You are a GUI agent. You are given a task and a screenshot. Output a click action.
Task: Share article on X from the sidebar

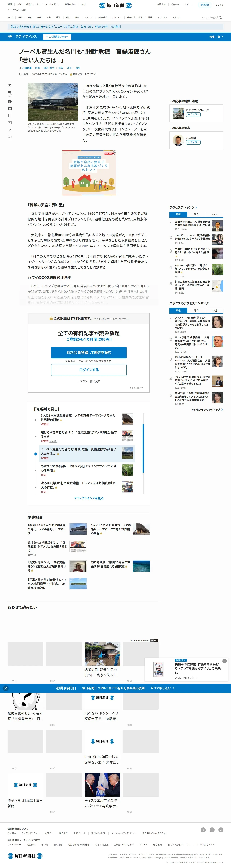[9, 85]
